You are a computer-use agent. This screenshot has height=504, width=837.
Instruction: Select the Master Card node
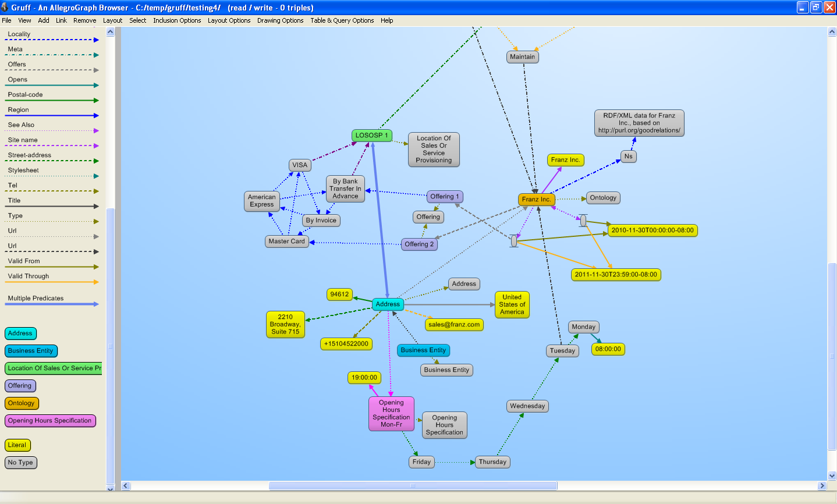pos(286,242)
